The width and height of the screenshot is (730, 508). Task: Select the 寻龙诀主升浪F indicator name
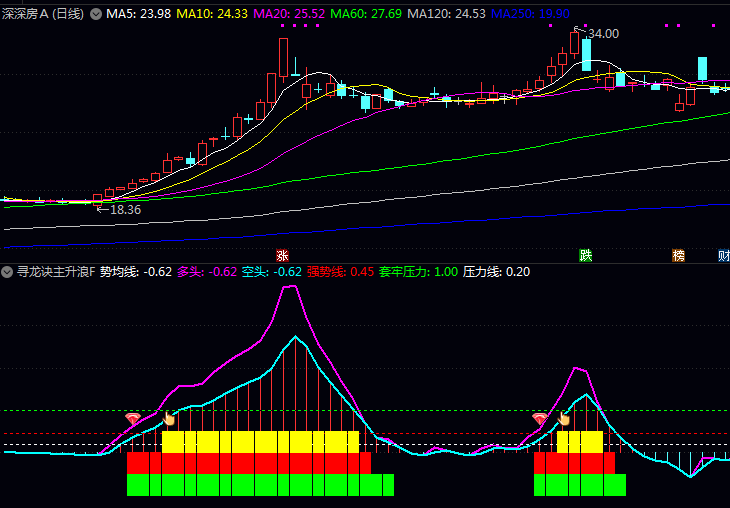[x=56, y=272]
